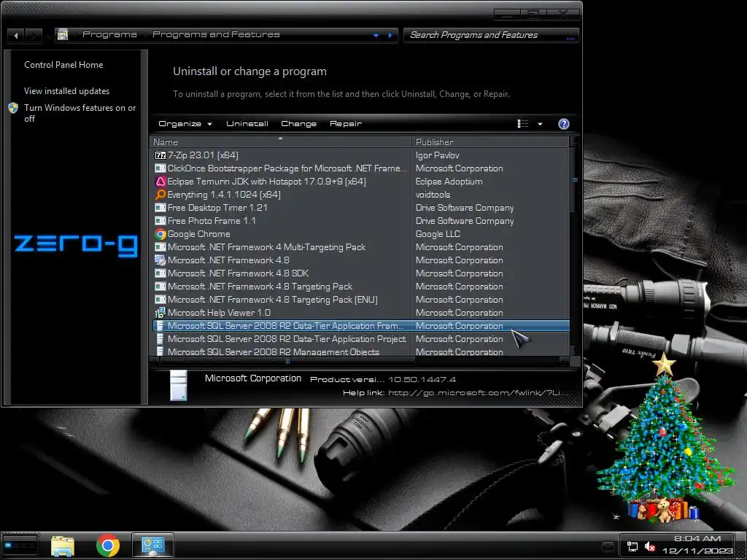Select 7-Zip 23.01 (x64) row
Viewport: 747px width, 560px height.
point(360,155)
